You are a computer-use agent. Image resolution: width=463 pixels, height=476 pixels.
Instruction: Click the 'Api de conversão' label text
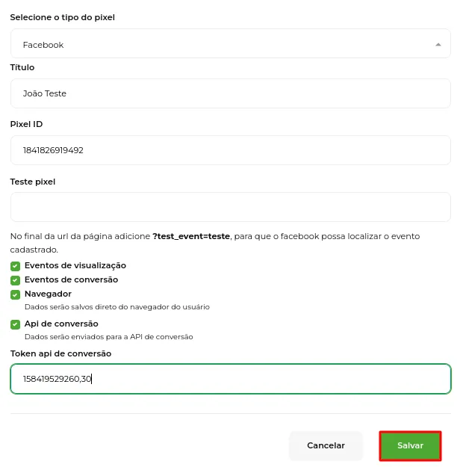61,324
